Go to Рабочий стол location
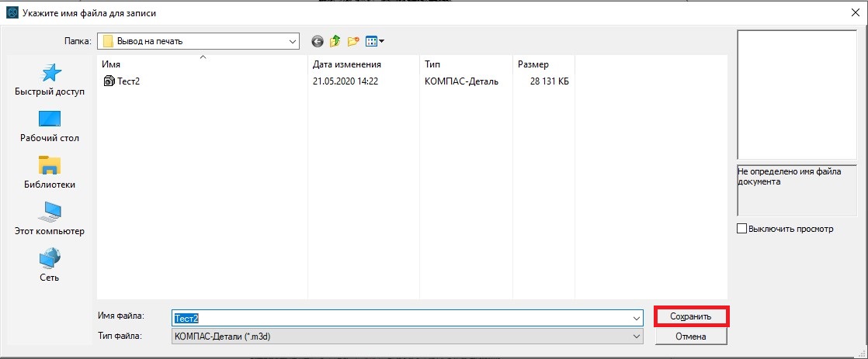This screenshot has width=868, height=359. pos(50,126)
